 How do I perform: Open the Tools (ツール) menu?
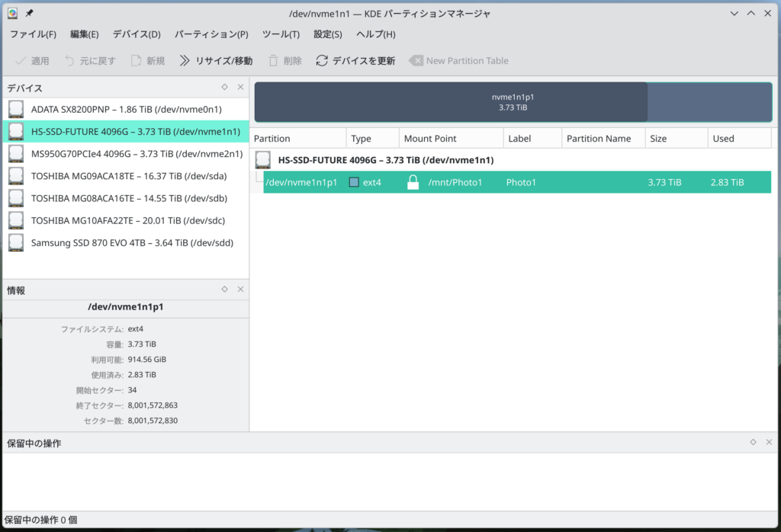point(281,34)
